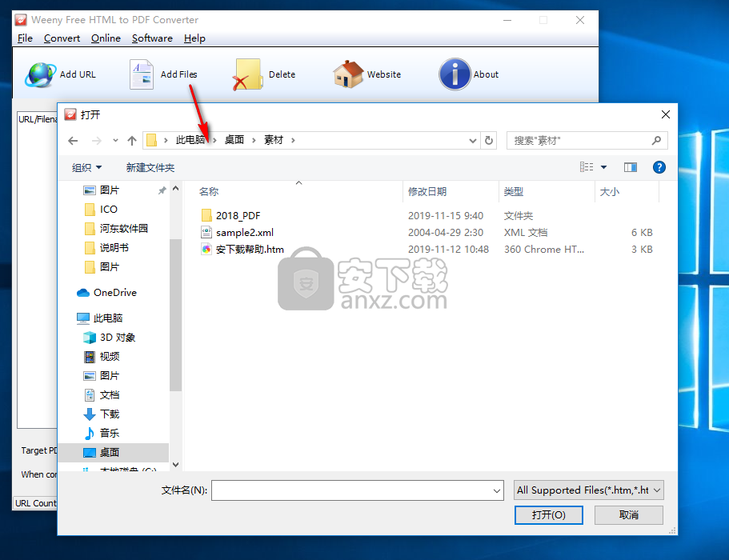Click the search magnifier icon
Viewport: 729px width, 560px height.
[x=656, y=140]
